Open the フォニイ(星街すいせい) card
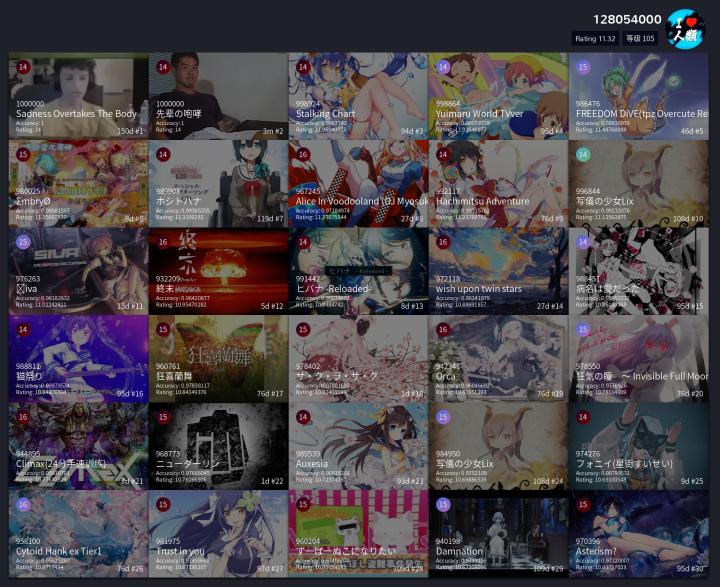Screen dimensions: 720x587 pyautogui.click(x=638, y=446)
